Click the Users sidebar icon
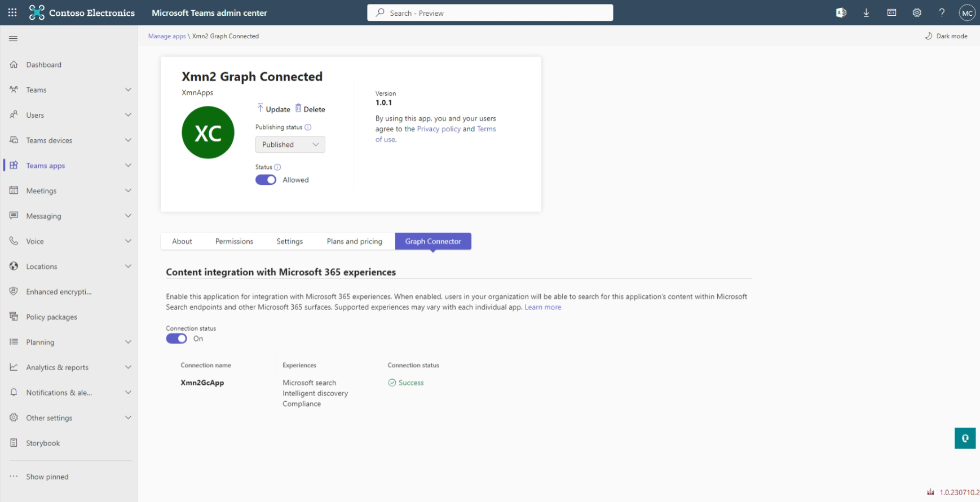 coord(14,115)
